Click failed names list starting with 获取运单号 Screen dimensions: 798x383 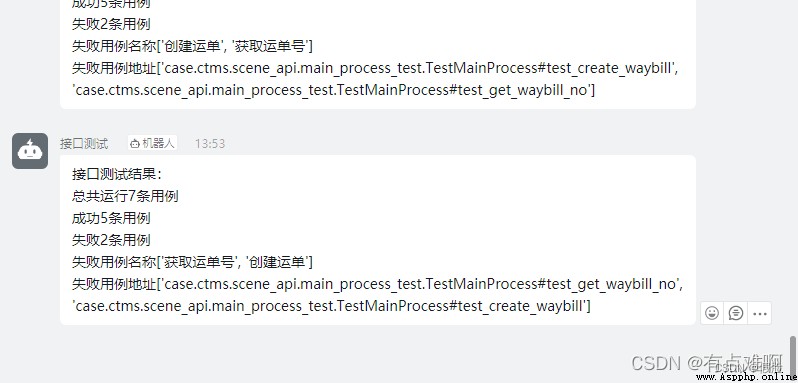[192, 262]
